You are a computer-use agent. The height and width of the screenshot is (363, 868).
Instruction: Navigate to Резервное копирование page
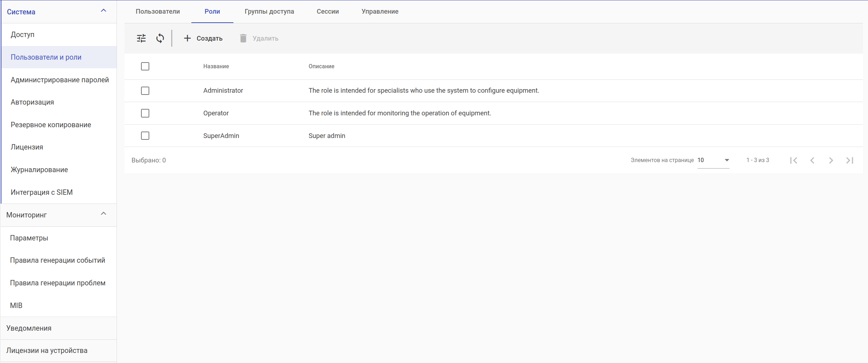coord(51,125)
